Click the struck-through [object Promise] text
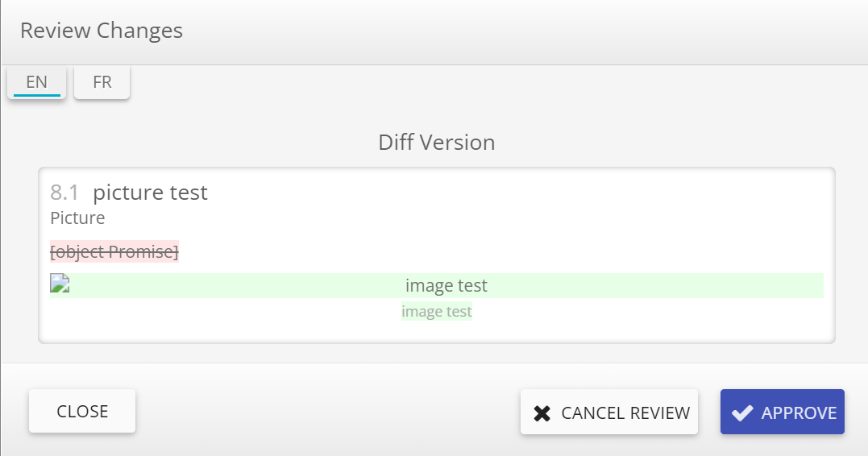Viewport: 868px width, 456px height. [114, 252]
